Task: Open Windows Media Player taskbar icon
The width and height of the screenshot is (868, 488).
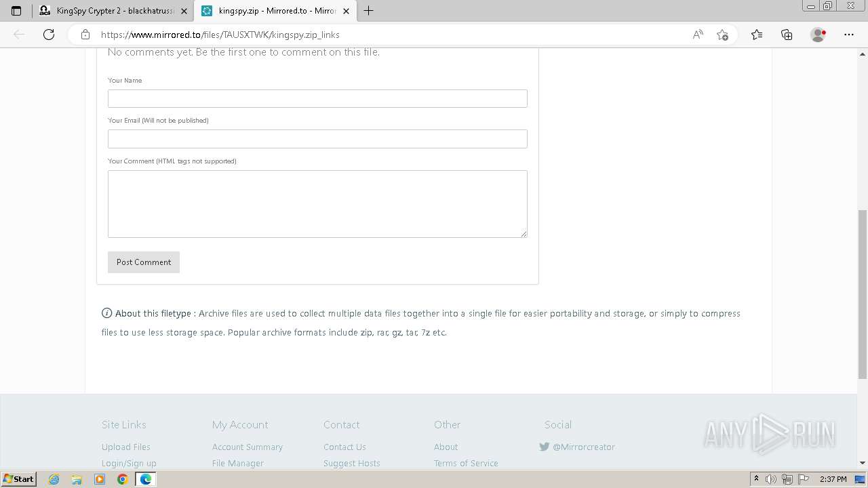Action: click(100, 479)
